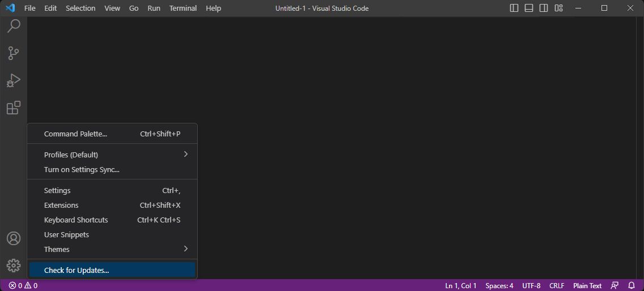644x291 pixels.
Task: Open the Edit menu
Action: coord(50,8)
